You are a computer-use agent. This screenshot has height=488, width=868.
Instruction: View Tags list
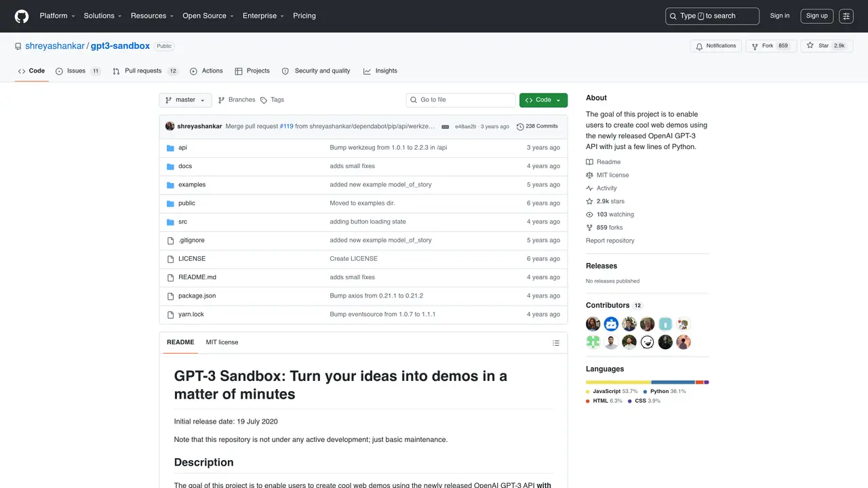pyautogui.click(x=273, y=100)
